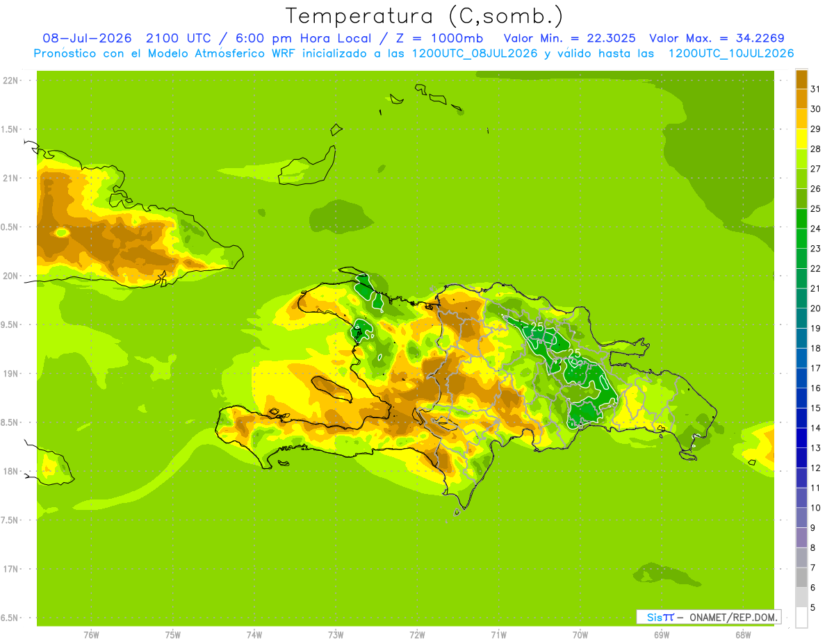Viewport: 834px width, 644px height.
Task: Click the 22N latitude axis label
Action: (x=11, y=81)
